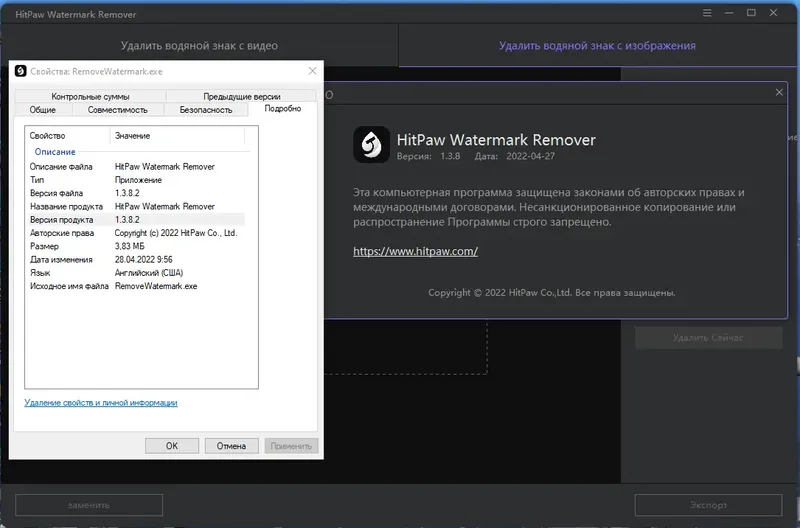The image size is (800, 528).
Task: Switch to 'Удалить водяной знак с видео' tab
Action: coord(199,45)
